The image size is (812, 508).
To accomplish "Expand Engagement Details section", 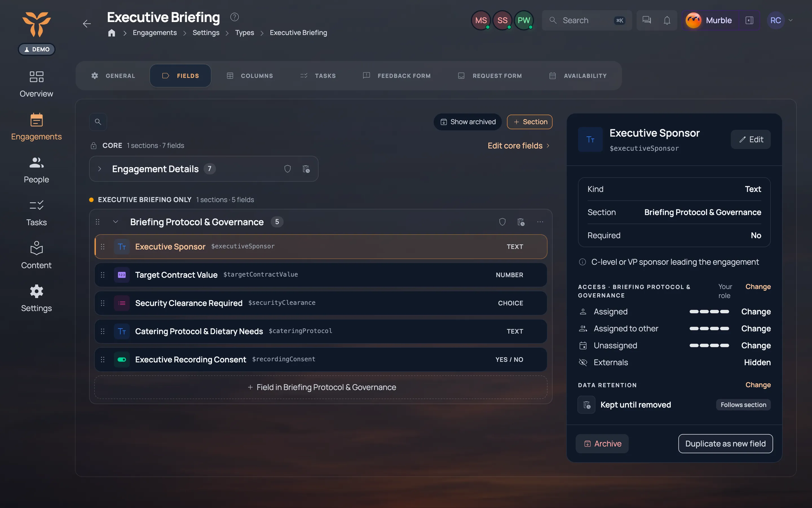I will tap(100, 169).
